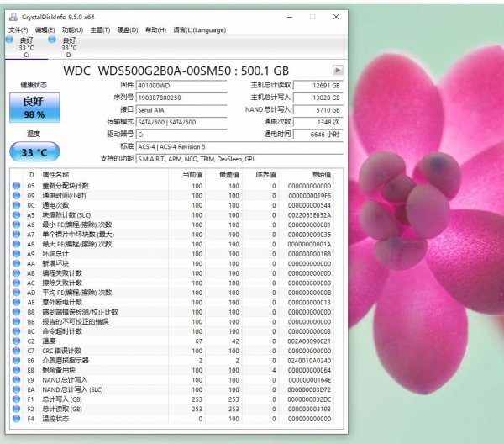
Task: Click raw value 0240010A0240
Action: [309, 361]
